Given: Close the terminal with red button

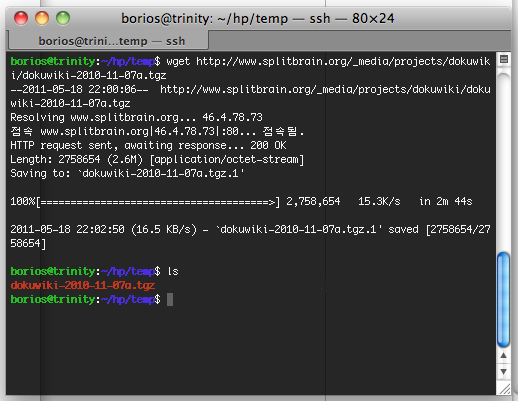Looking at the screenshot, I should coord(21,18).
